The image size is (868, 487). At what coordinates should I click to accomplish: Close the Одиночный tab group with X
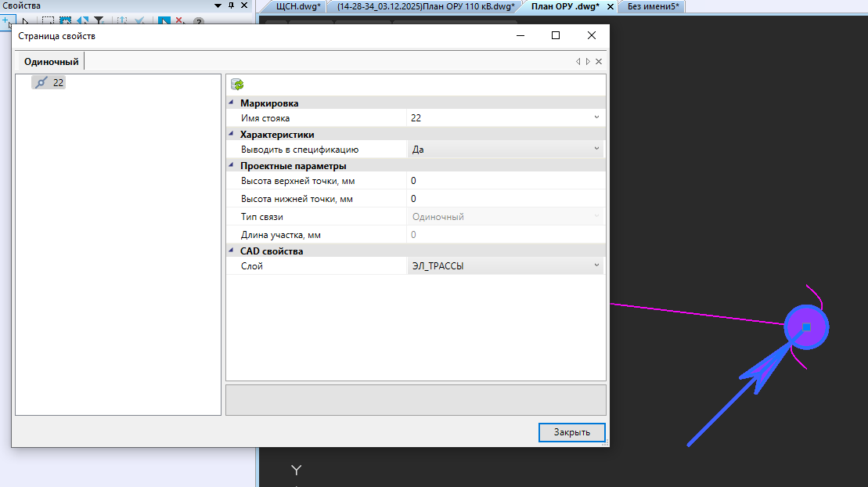pos(599,61)
